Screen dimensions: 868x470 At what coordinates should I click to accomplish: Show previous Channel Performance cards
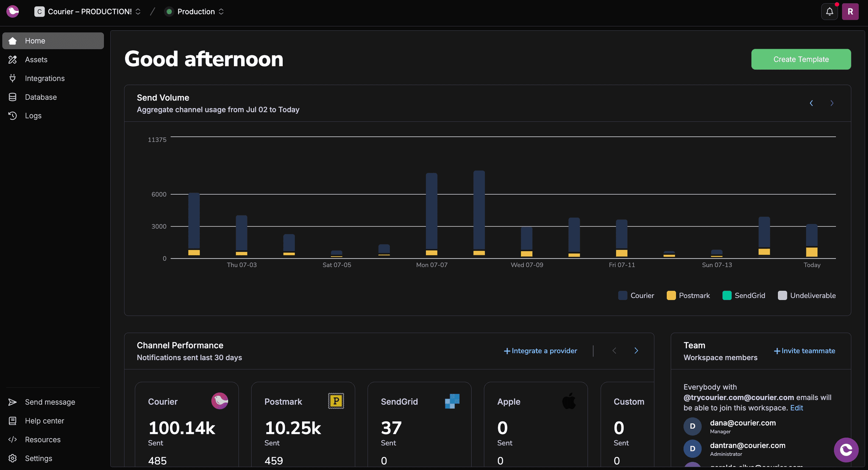coord(614,351)
